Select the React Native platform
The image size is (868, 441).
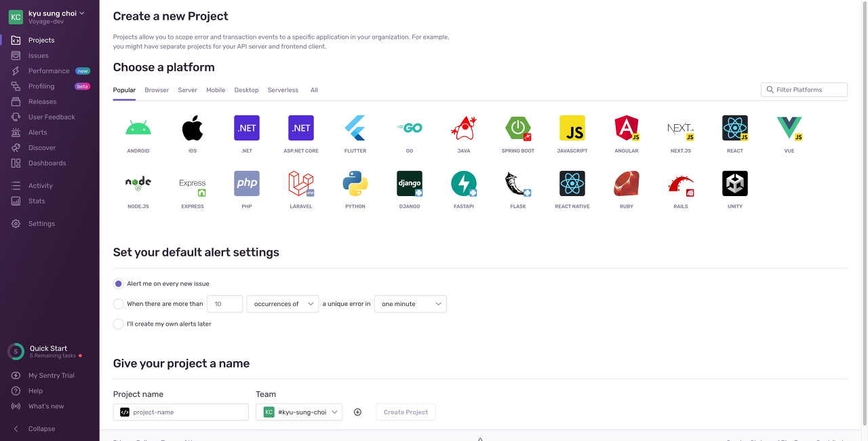[x=572, y=183]
